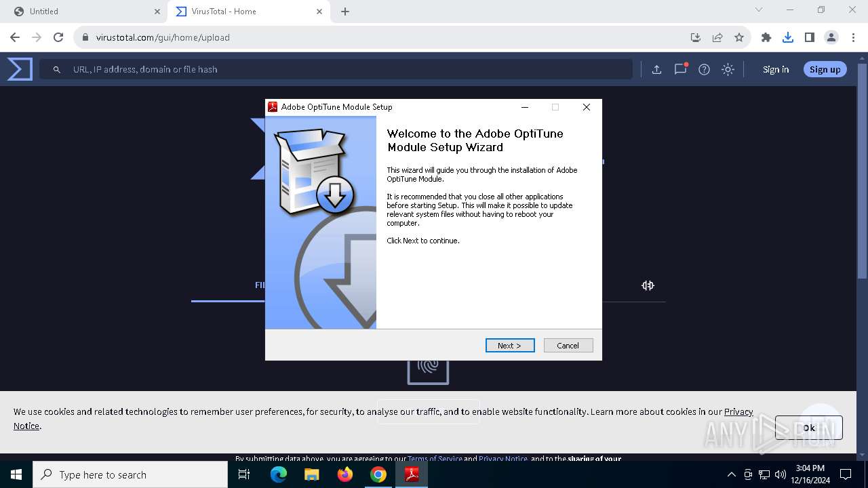Open a new browser tab
The width and height of the screenshot is (868, 488).
click(x=345, y=12)
